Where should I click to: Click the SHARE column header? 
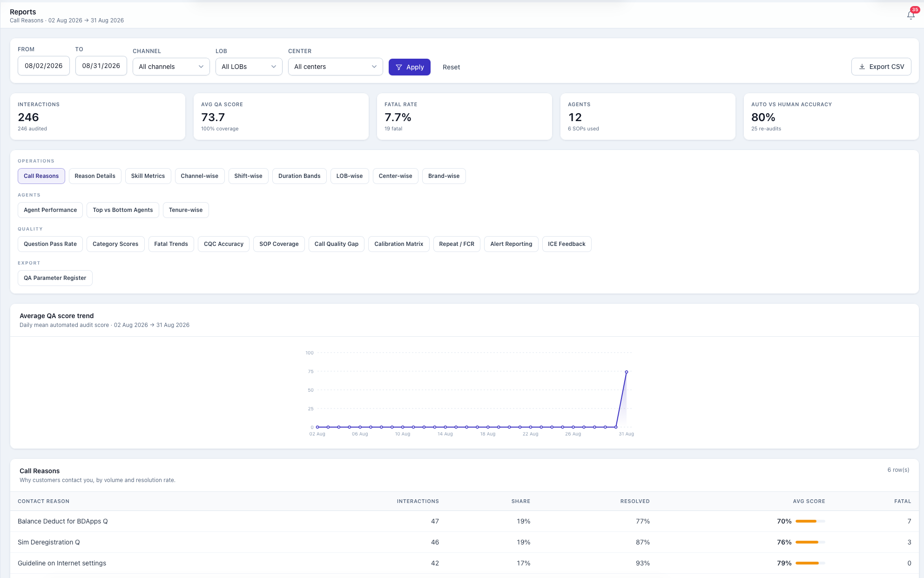coord(521,501)
